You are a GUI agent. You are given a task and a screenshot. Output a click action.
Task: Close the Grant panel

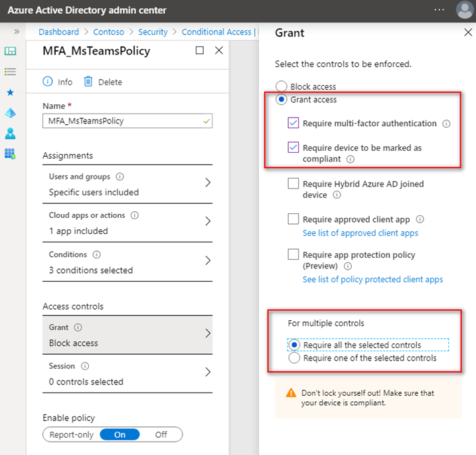click(468, 32)
